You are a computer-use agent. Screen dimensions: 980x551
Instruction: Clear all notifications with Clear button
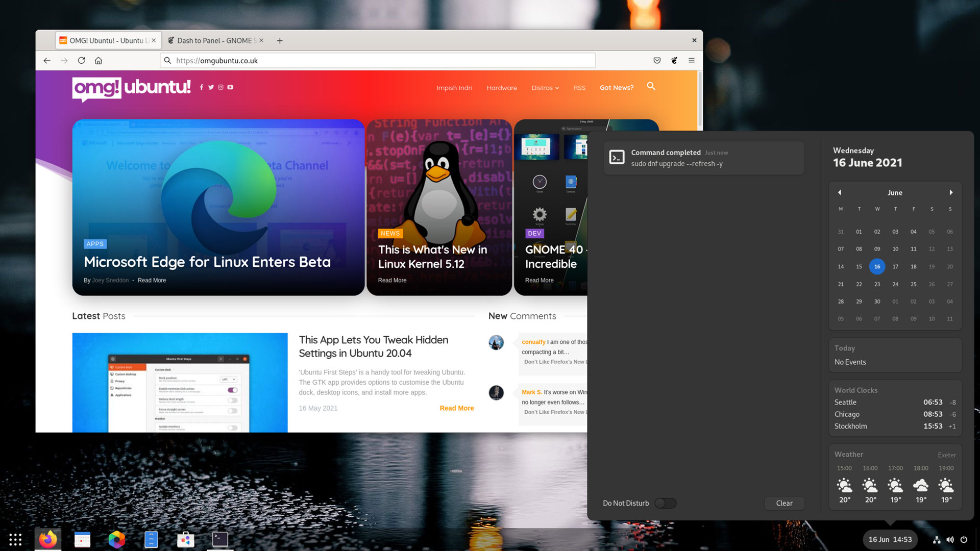(785, 504)
